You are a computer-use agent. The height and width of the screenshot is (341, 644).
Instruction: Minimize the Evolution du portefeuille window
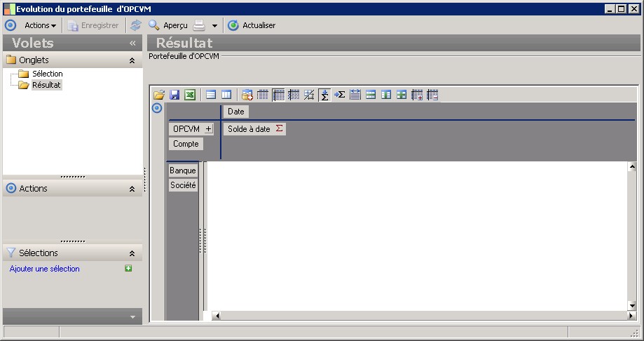[x=610, y=8]
